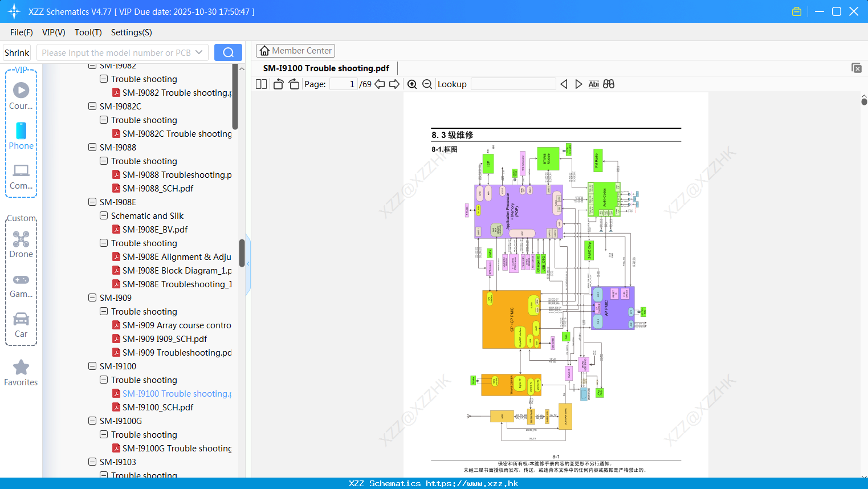
Task: Zoom in on the PDF
Action: 412,84
